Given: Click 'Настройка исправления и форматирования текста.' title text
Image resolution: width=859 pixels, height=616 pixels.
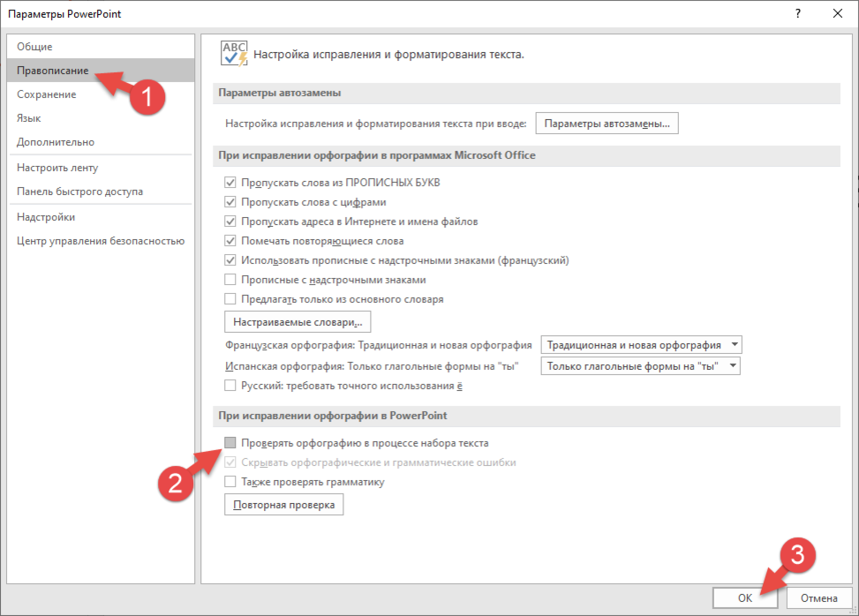Looking at the screenshot, I should click(x=388, y=55).
